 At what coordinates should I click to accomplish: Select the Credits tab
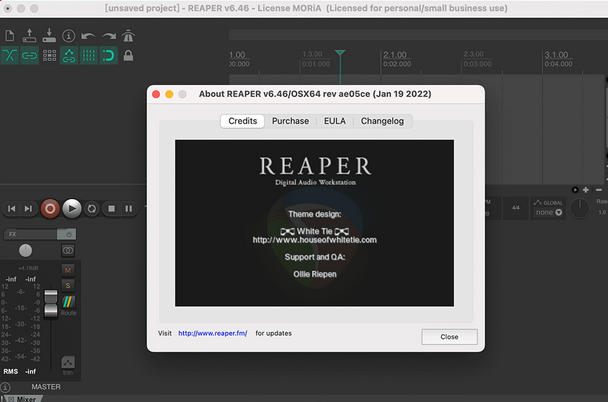point(242,121)
